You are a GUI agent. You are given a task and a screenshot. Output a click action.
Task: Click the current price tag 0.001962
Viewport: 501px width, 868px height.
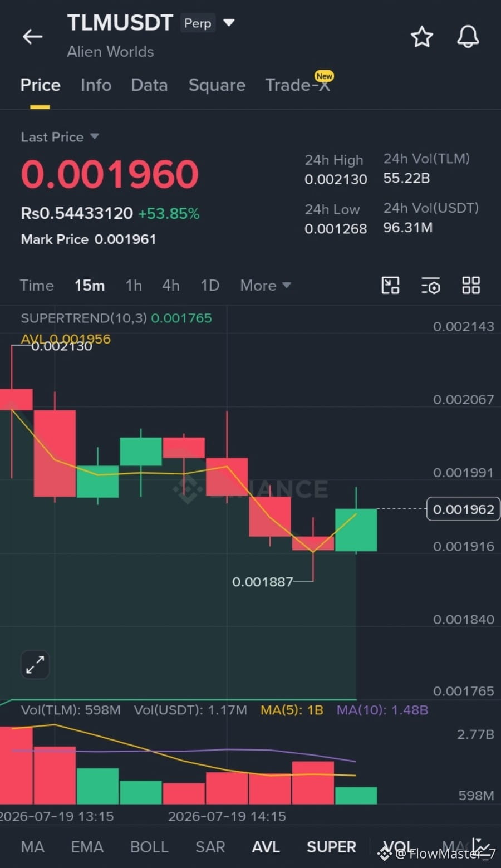point(463,509)
